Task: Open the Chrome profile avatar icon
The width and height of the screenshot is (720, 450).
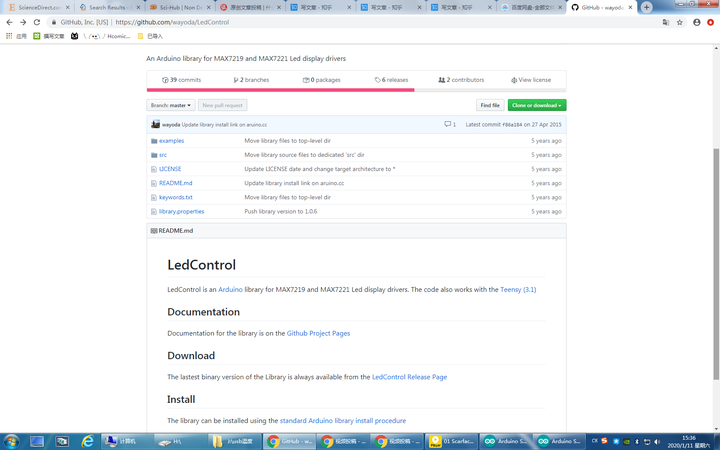Action: pyautogui.click(x=697, y=22)
